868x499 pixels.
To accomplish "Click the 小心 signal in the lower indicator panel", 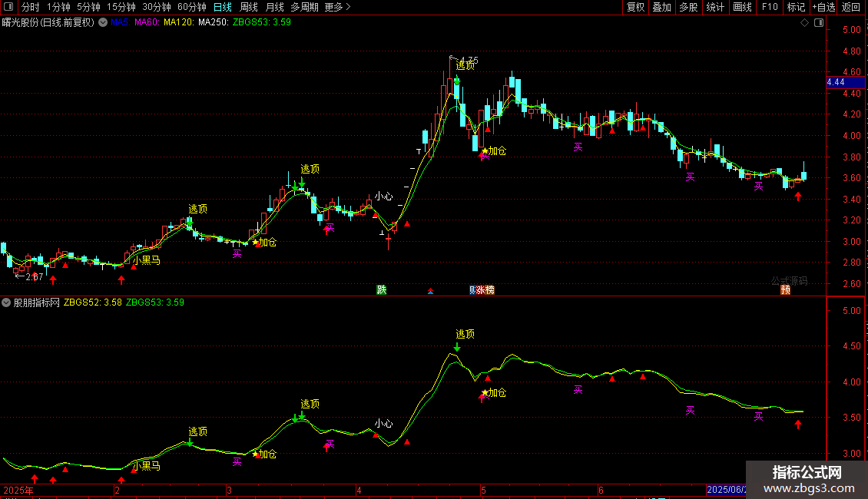I will [383, 424].
